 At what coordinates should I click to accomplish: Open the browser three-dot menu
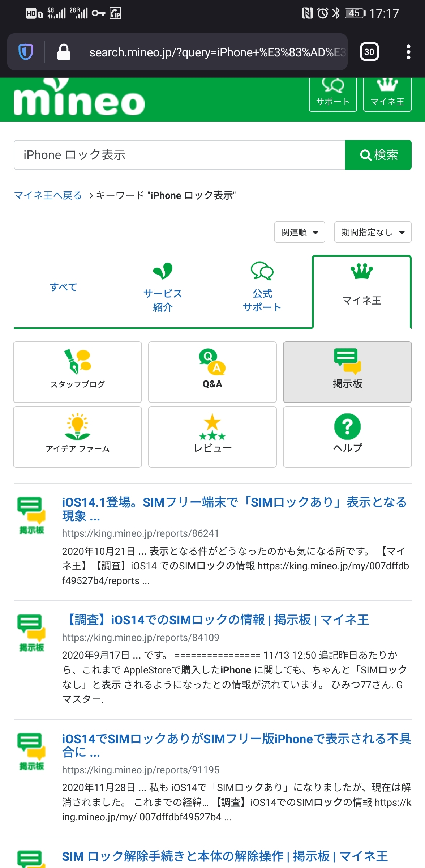(408, 52)
